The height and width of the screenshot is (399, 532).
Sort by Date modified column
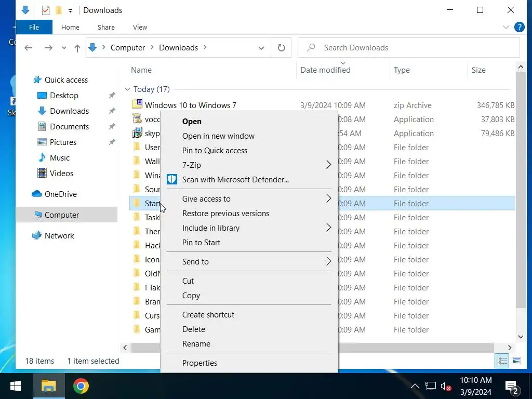[325, 70]
